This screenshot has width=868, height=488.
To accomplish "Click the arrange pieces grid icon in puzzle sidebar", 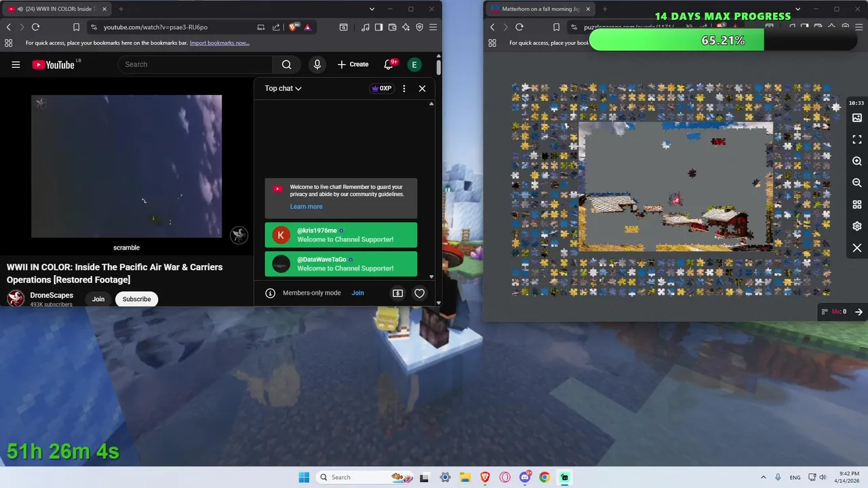I will coord(857,205).
